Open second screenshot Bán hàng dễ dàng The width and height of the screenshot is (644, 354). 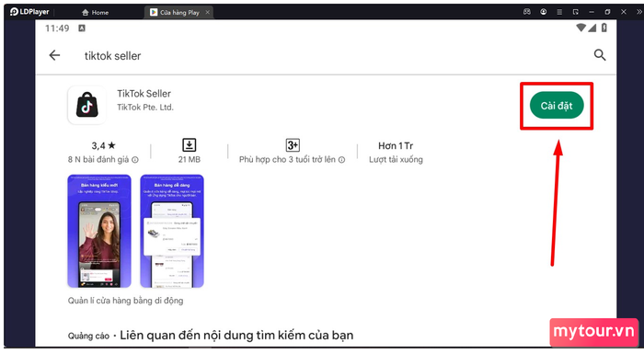click(172, 231)
